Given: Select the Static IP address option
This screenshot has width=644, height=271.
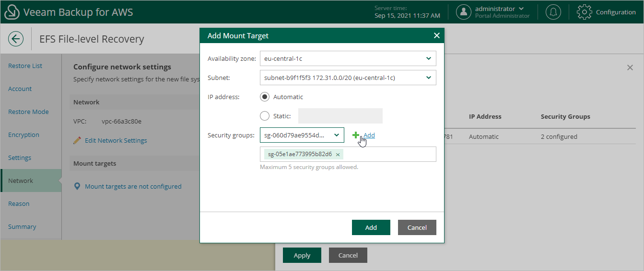Looking at the screenshot, I should [265, 116].
